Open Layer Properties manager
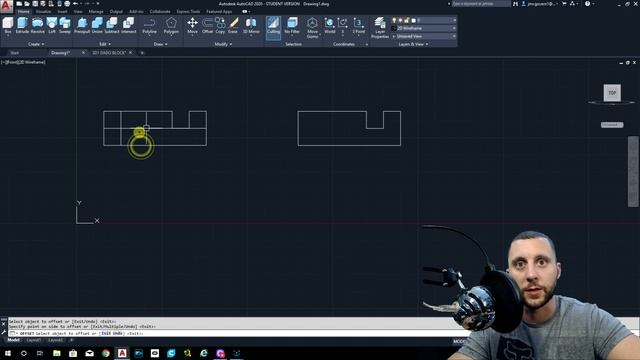Image resolution: width=640 pixels, height=360 pixels. [380, 28]
